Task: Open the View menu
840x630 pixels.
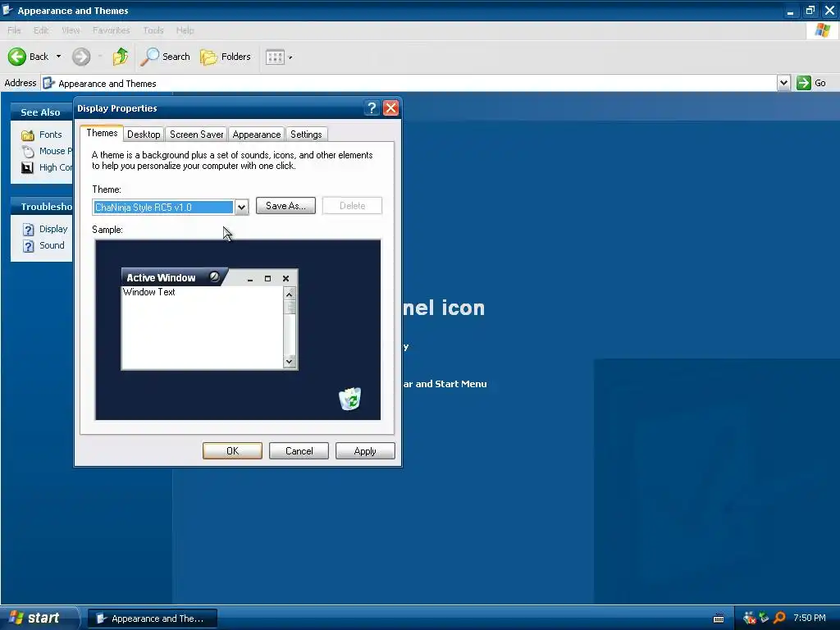Action: pos(71,30)
